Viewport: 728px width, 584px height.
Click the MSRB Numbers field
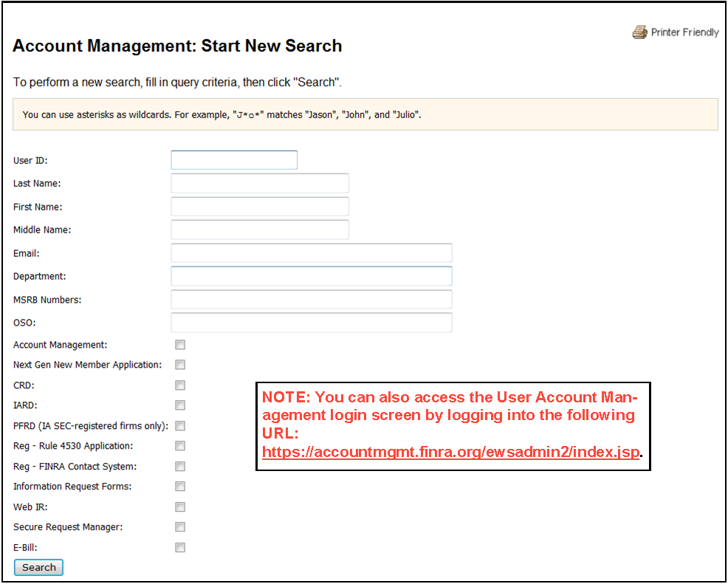[312, 300]
